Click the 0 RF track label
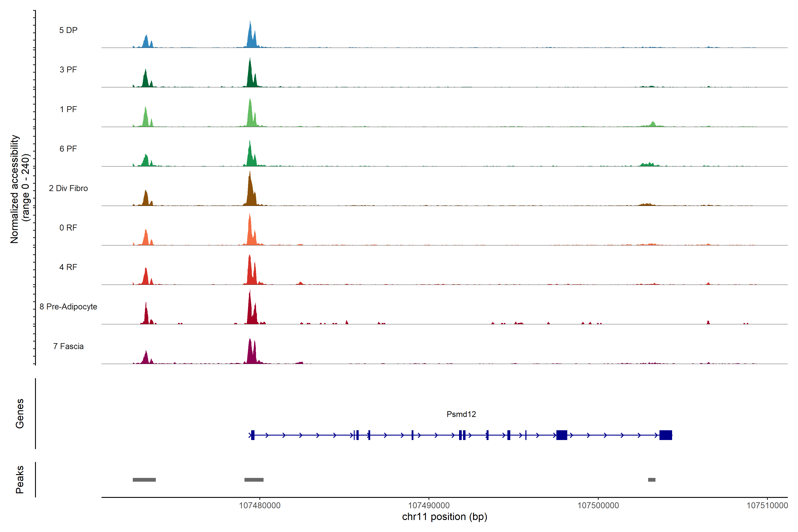The height and width of the screenshot is (532, 798). (x=68, y=228)
